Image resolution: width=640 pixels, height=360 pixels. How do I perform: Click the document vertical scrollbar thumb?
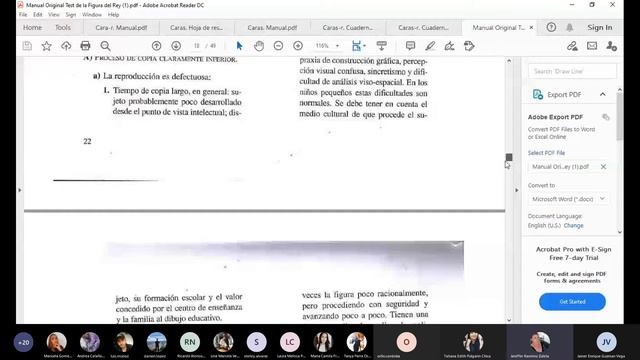[509, 157]
